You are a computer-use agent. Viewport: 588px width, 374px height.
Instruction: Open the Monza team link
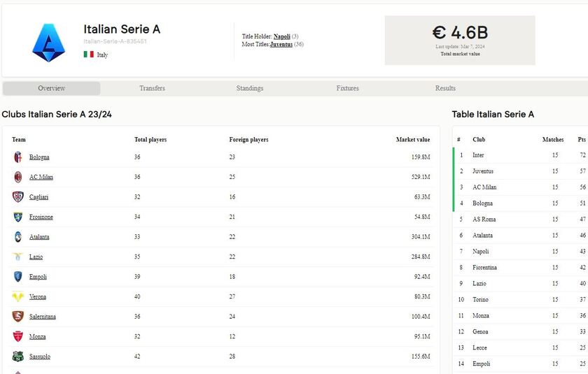point(38,336)
